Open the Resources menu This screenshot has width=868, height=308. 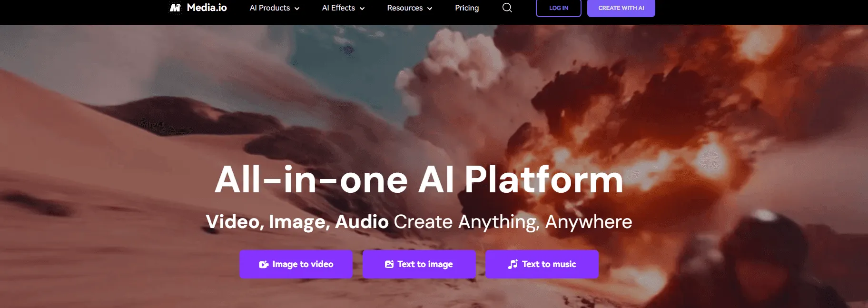[x=410, y=8]
